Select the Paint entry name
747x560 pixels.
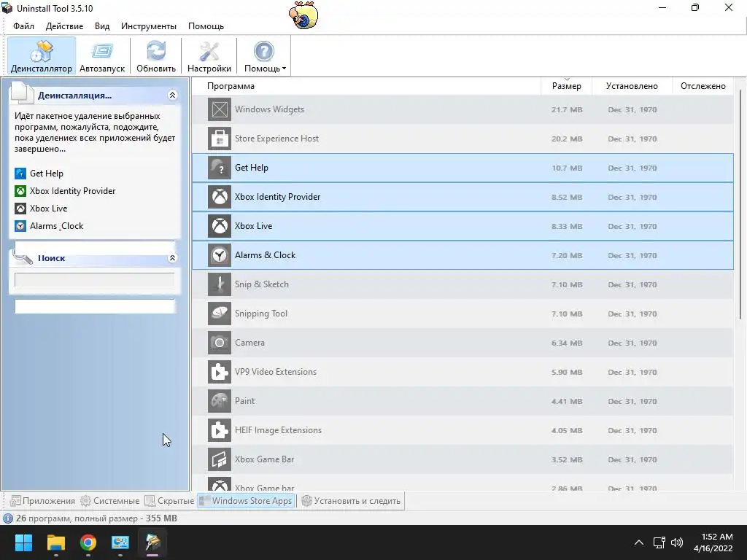coord(244,401)
